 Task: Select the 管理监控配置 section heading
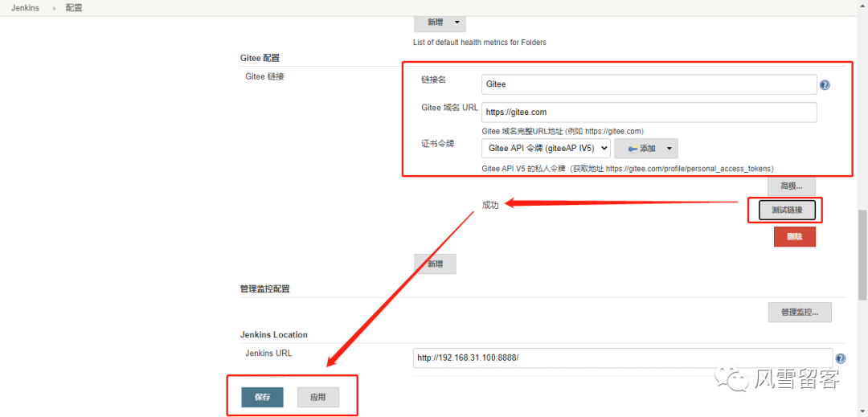264,288
